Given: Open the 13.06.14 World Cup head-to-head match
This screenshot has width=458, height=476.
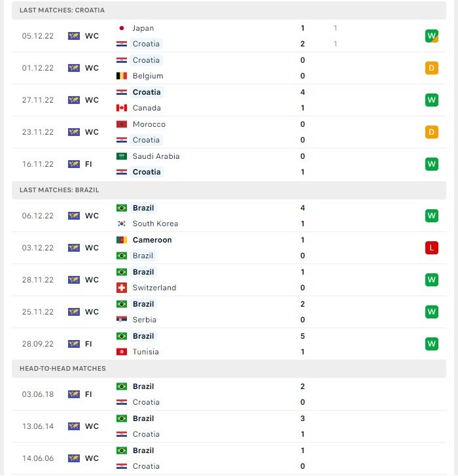Looking at the screenshot, I should [x=229, y=426].
